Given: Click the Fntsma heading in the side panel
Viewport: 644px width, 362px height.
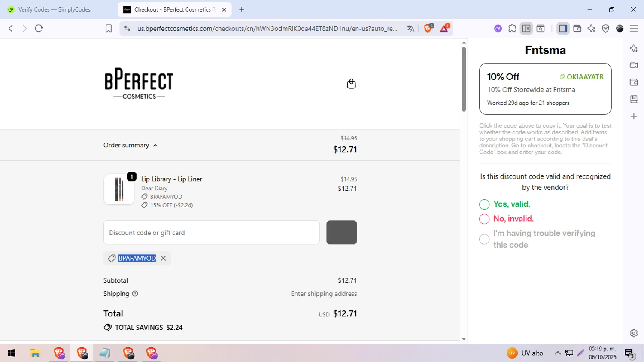Looking at the screenshot, I should click(545, 50).
